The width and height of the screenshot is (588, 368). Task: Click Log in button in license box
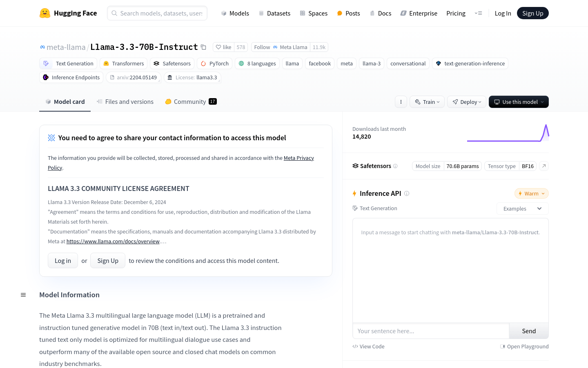[63, 260]
